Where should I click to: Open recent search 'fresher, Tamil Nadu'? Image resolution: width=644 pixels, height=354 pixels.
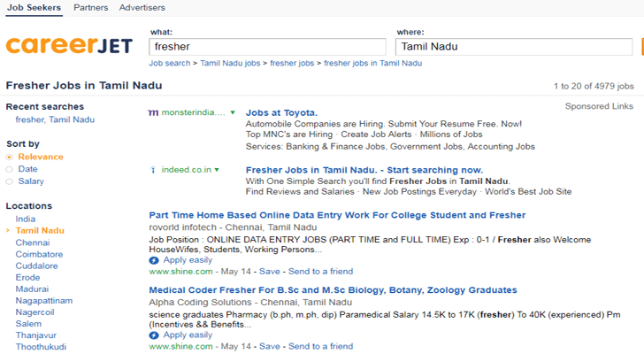55,119
